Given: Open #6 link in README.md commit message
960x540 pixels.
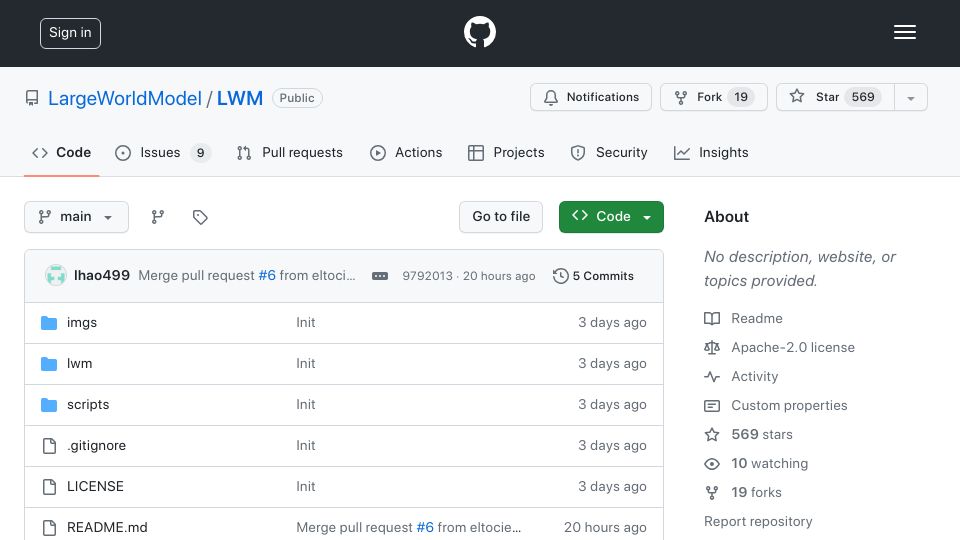Looking at the screenshot, I should (x=425, y=528).
